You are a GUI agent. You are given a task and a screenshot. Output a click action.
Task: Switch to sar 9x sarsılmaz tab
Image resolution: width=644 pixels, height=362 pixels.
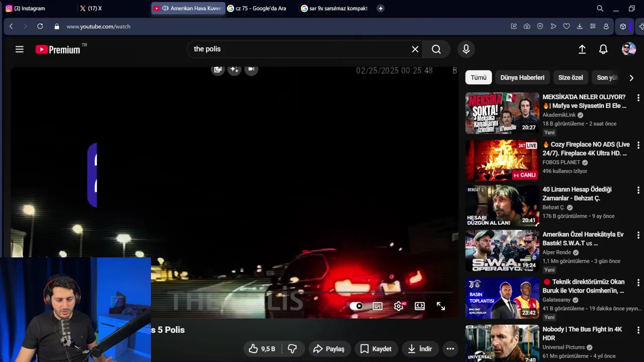335,9
